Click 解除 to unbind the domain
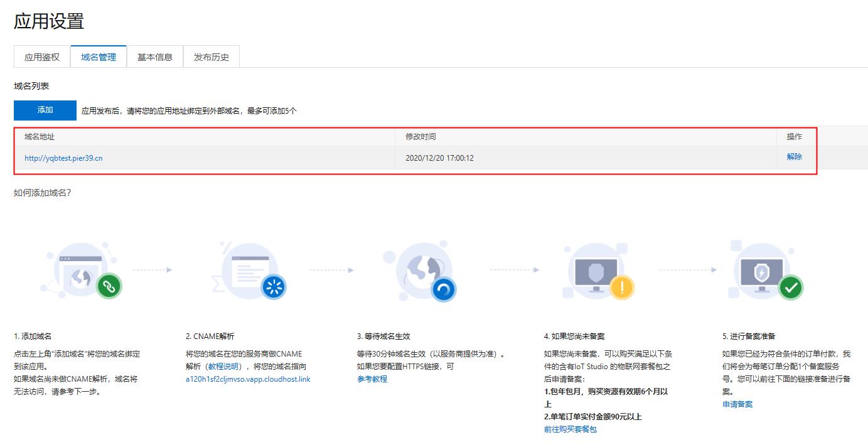The width and height of the screenshot is (868, 447). point(793,156)
